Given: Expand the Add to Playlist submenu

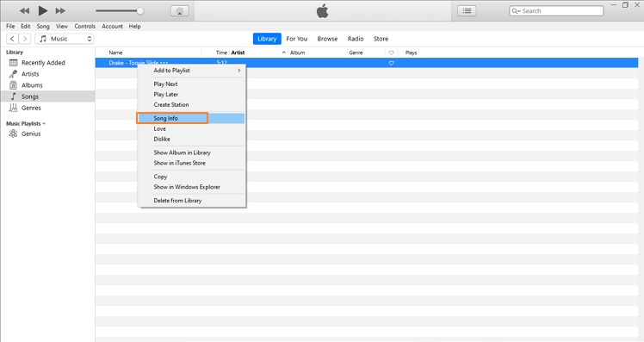Looking at the screenshot, I should 192,71.
